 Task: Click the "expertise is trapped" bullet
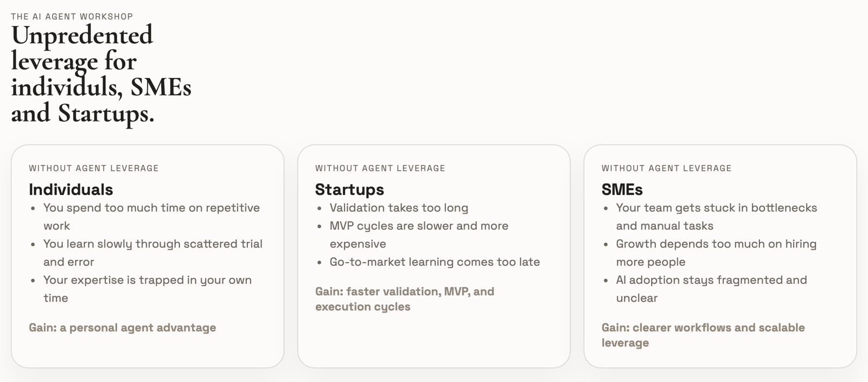pyautogui.click(x=147, y=280)
